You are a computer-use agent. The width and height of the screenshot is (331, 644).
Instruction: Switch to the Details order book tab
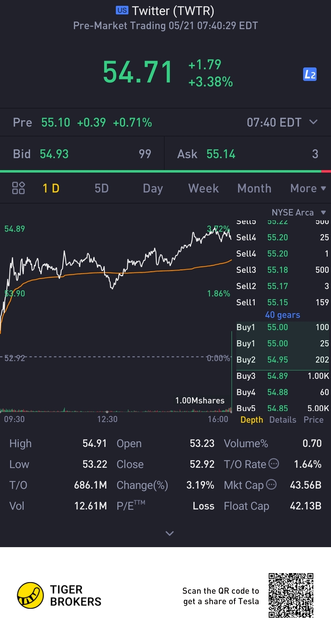click(x=283, y=420)
